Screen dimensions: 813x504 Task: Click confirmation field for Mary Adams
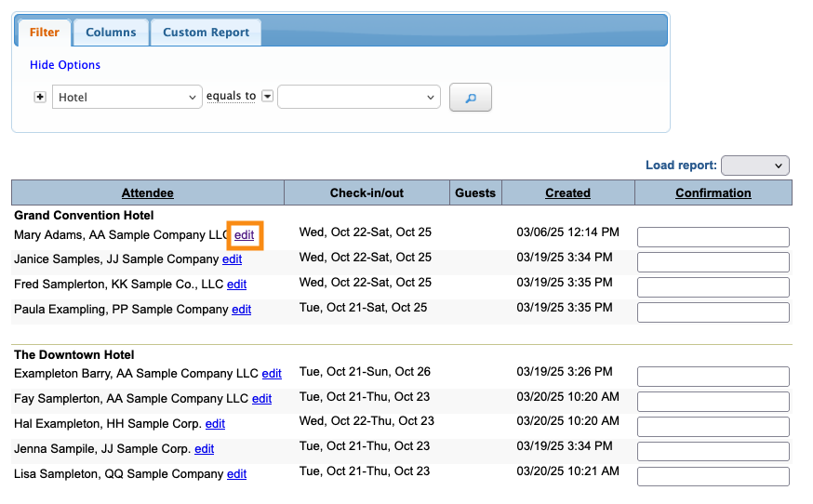tap(713, 237)
